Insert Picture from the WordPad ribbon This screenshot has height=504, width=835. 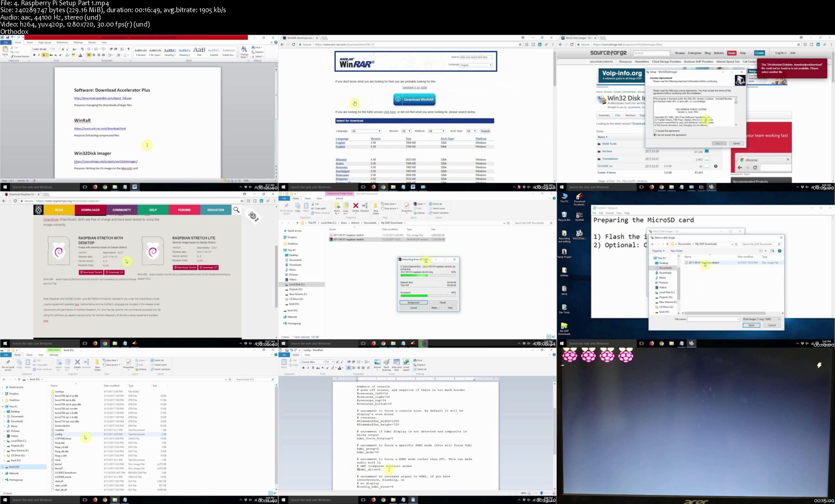pos(377,364)
